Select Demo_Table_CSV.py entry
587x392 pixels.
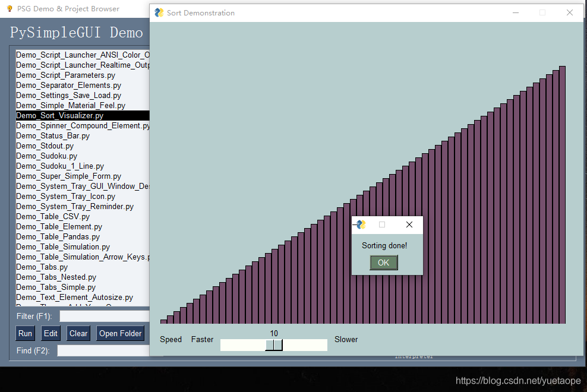click(x=83, y=216)
